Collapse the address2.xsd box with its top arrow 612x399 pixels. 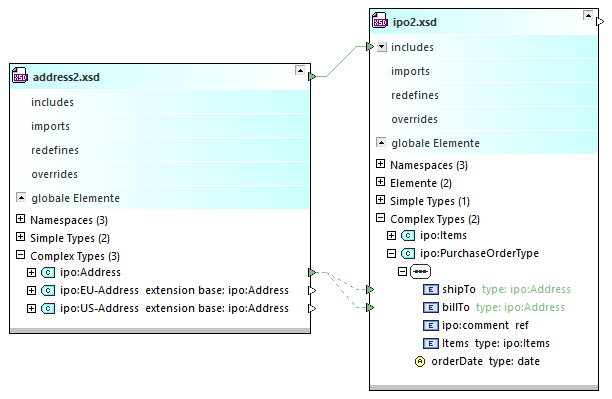point(300,70)
